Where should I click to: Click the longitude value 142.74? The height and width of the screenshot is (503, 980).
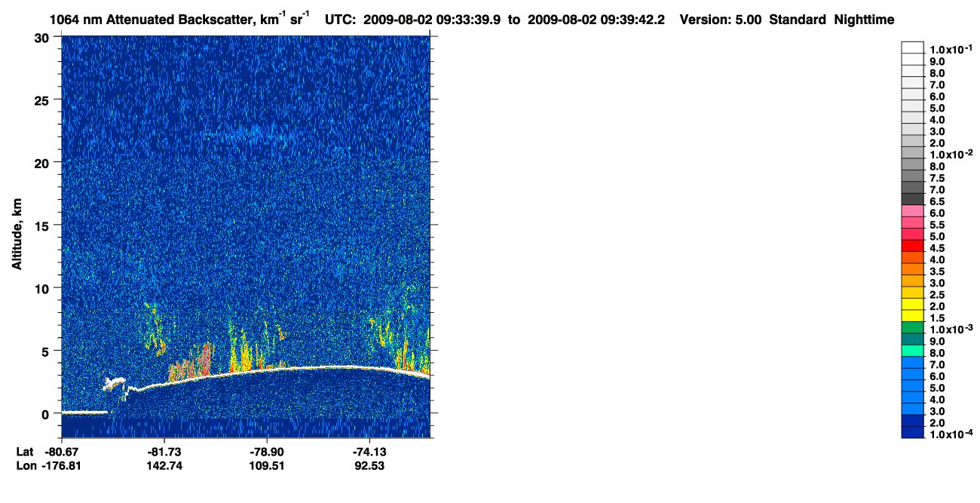164,465
